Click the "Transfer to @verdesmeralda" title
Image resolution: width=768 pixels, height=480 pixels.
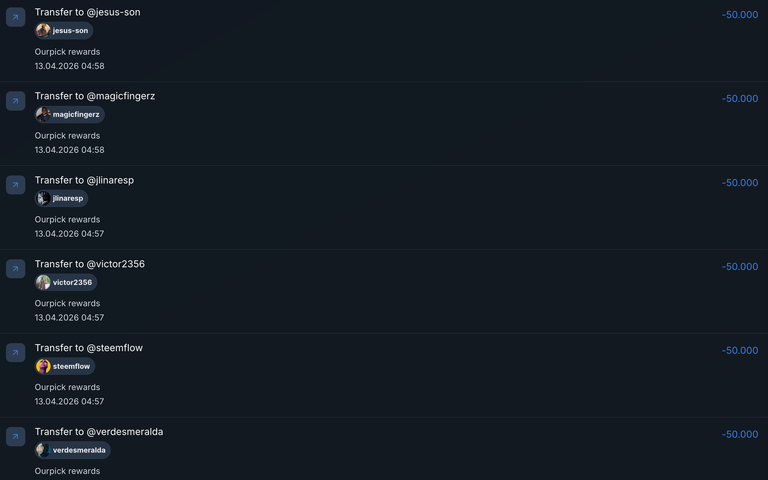[x=99, y=432]
